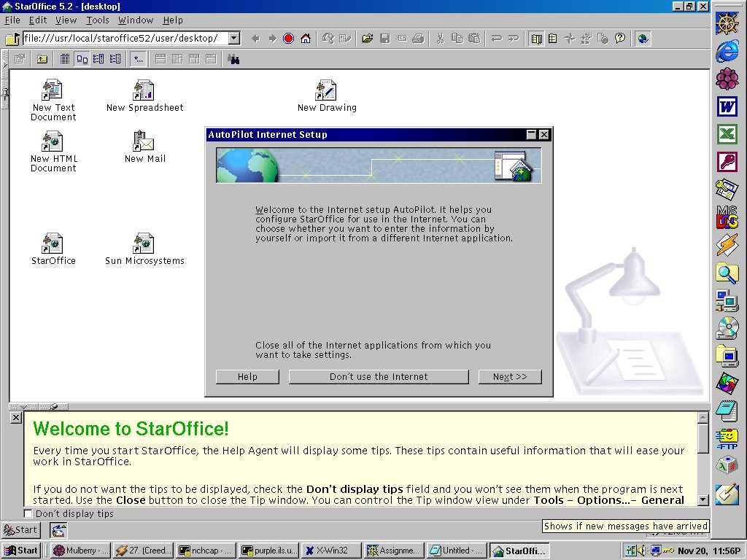Open the New Text Document icon

point(53,100)
